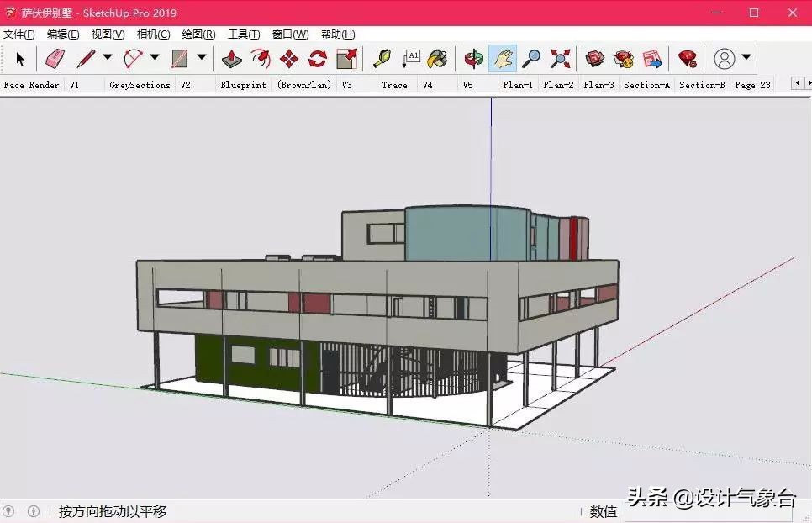Open the 编辑(E) menu
Image resolution: width=812 pixels, height=523 pixels.
coord(63,34)
